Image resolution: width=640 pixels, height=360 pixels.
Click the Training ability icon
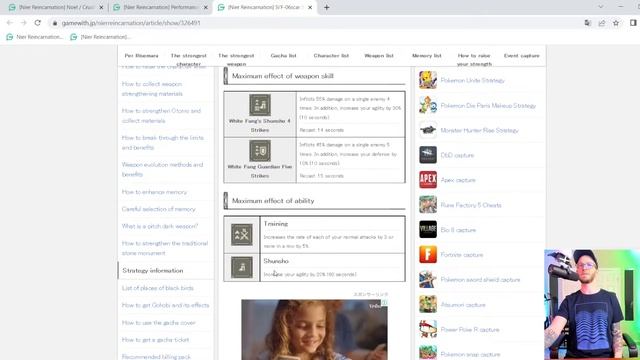pyautogui.click(x=242, y=235)
